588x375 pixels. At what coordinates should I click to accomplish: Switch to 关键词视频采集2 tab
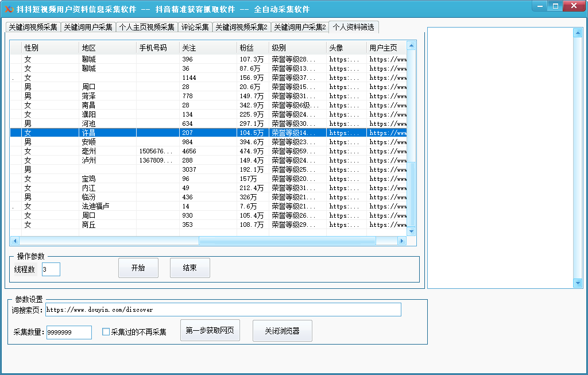(242, 28)
